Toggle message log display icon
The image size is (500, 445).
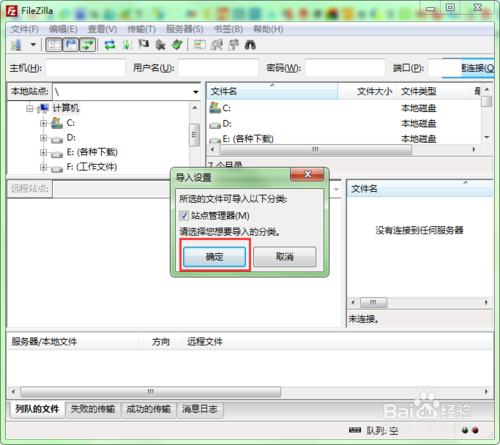pos(54,45)
